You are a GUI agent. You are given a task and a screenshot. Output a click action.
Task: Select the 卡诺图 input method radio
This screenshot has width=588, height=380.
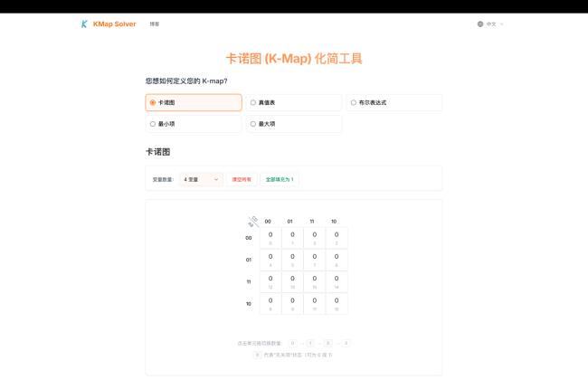[x=194, y=102]
